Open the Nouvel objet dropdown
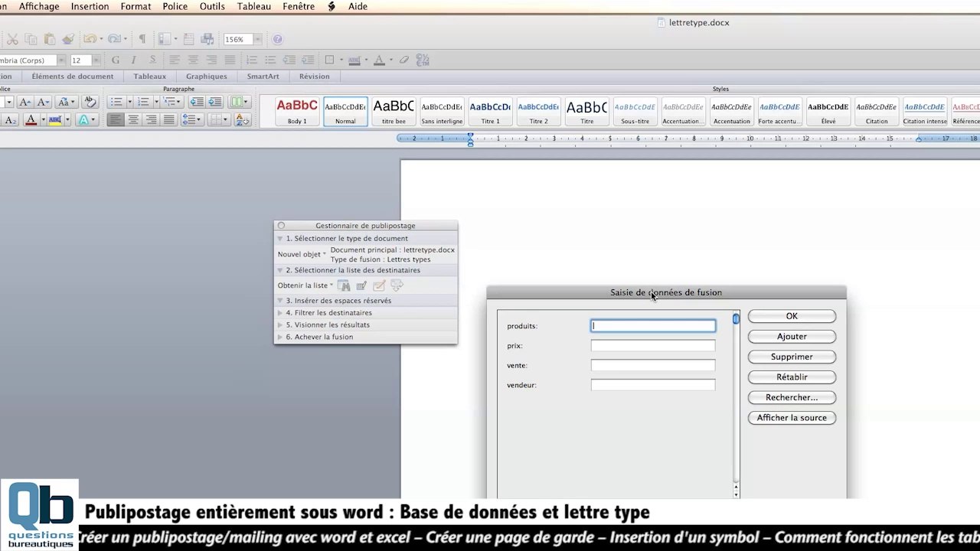Image resolution: width=980 pixels, height=551 pixels. 302,254
